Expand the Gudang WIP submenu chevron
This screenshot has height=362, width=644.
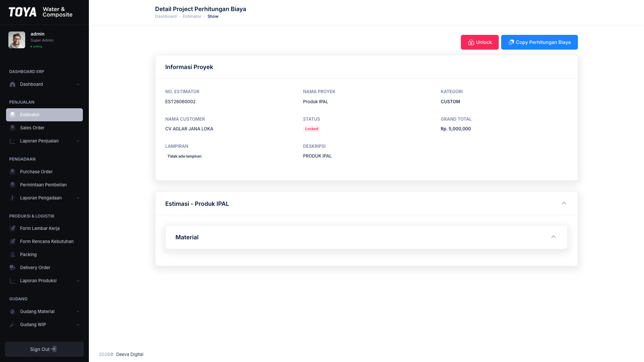tap(78, 325)
